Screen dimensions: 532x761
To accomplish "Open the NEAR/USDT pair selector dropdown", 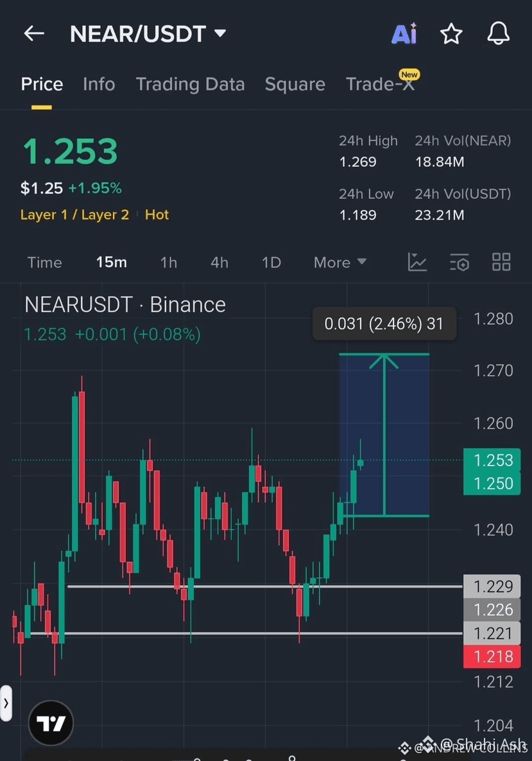I will (148, 33).
